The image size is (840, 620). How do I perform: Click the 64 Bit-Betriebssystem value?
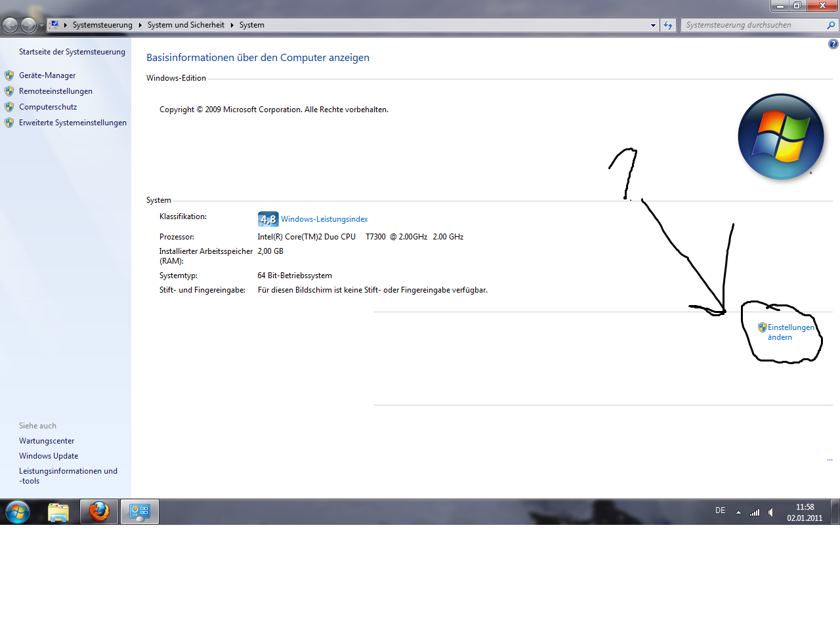(295, 276)
